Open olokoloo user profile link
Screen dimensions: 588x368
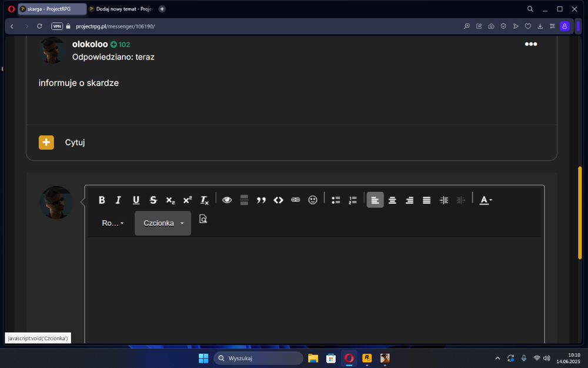[x=90, y=44]
